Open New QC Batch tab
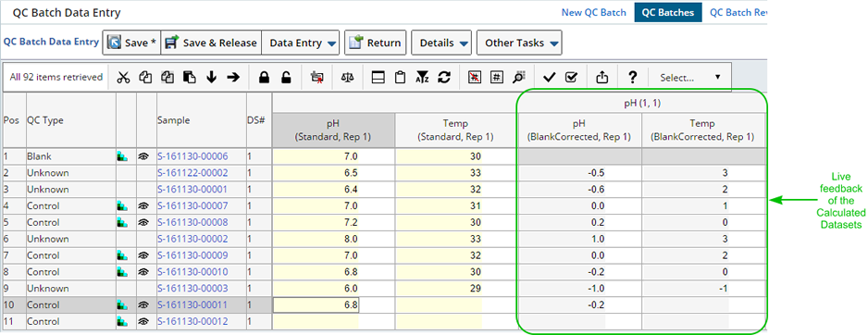The width and height of the screenshot is (868, 335). [x=593, y=12]
